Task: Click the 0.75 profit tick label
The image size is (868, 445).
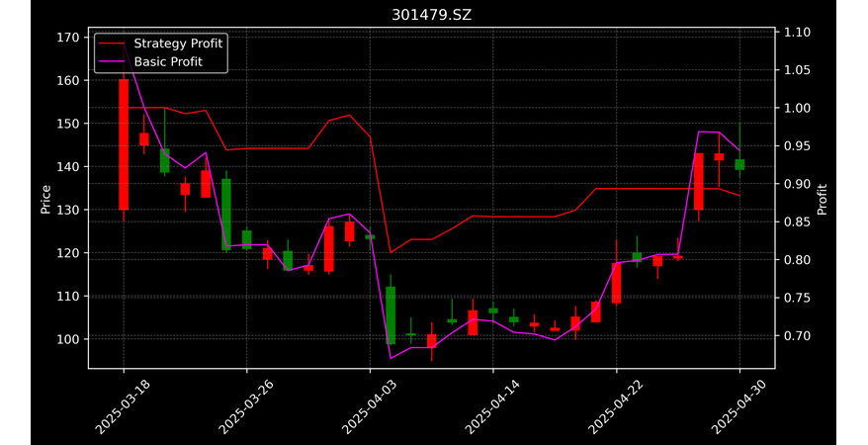Action: (798, 299)
